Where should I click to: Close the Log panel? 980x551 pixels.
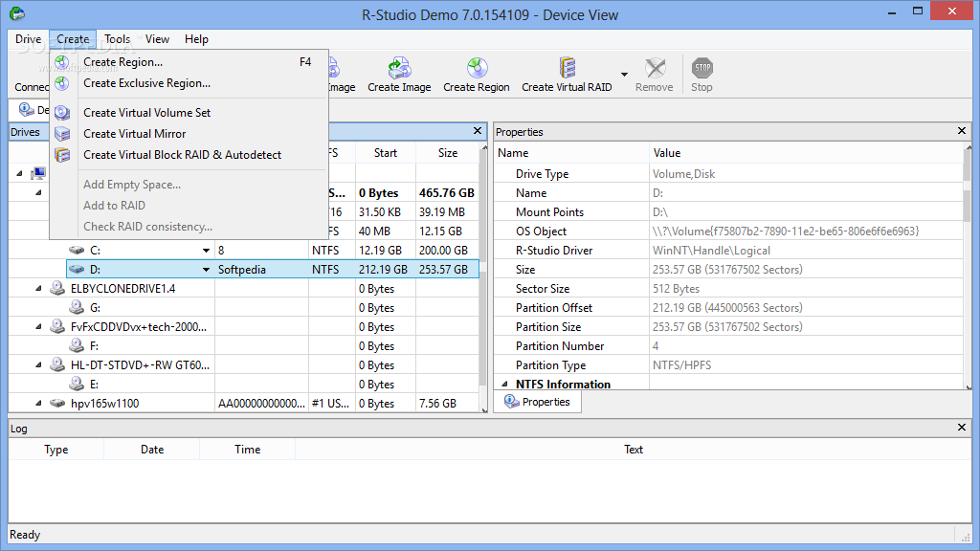click(x=961, y=428)
